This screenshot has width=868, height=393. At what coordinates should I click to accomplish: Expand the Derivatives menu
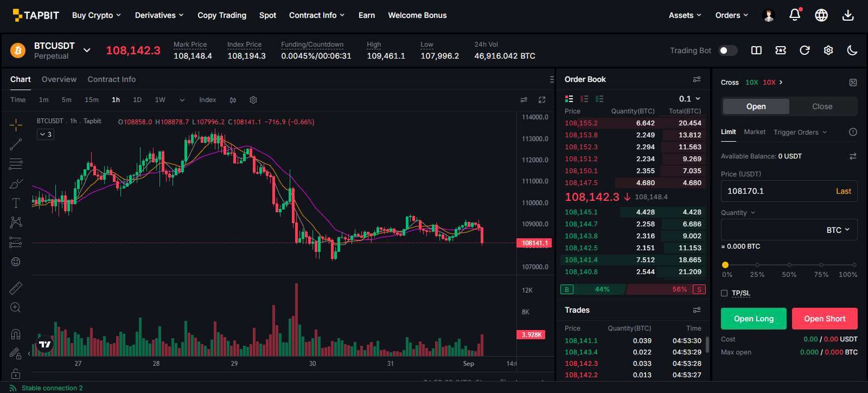point(159,15)
